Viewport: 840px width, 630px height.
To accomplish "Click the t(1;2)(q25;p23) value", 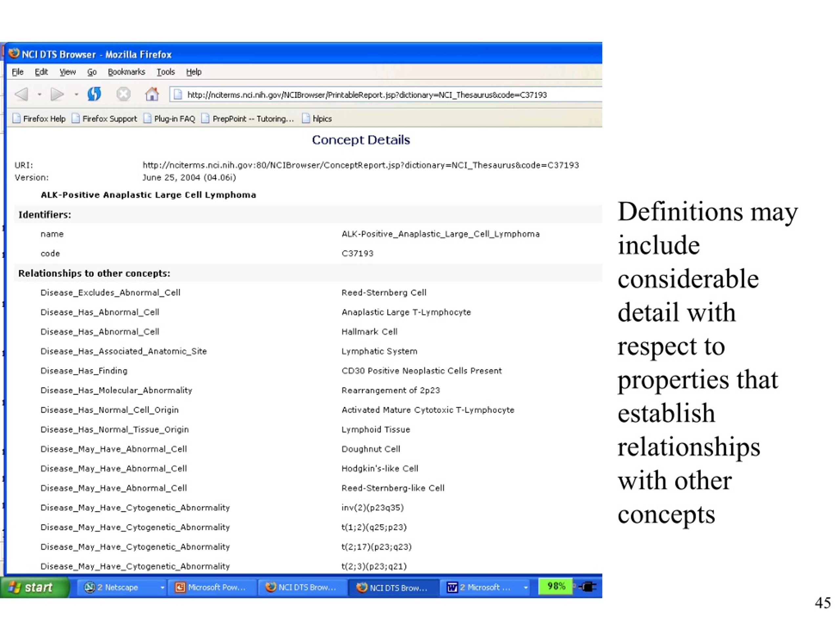I will click(374, 527).
